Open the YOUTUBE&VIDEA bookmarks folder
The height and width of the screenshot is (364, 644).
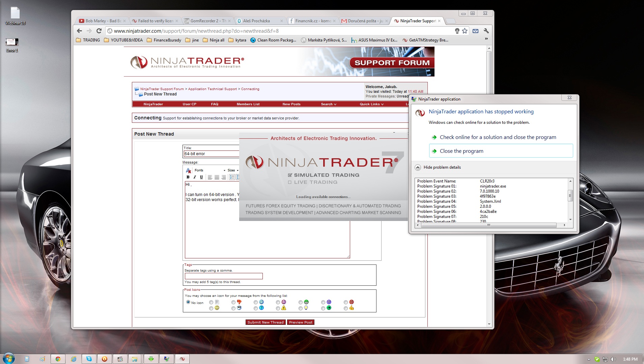tap(123, 40)
